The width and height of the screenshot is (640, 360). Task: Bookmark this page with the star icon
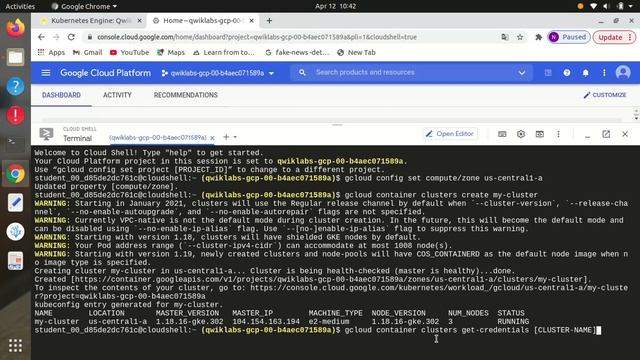520,37
